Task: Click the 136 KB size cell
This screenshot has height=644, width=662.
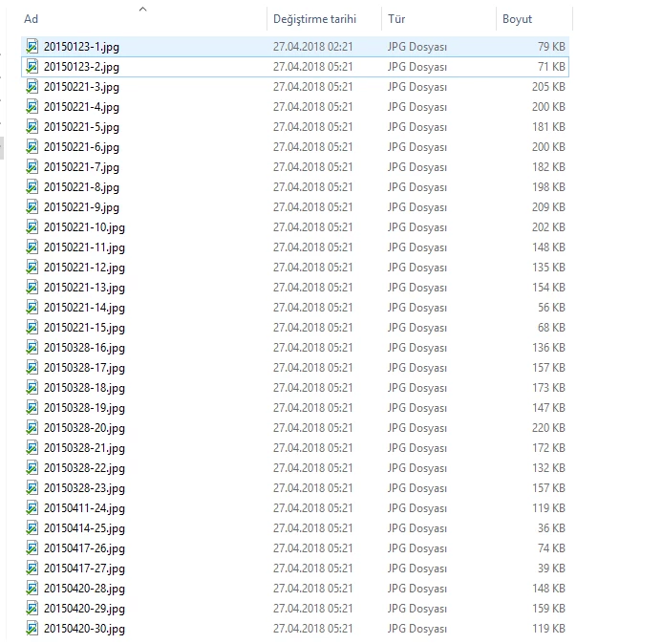Action: pos(548,348)
